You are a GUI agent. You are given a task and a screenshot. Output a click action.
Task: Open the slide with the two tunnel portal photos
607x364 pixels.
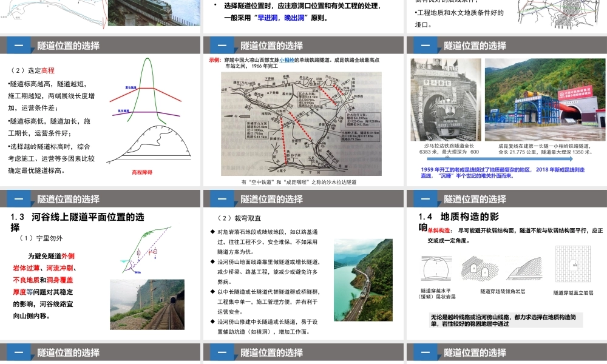507,112
